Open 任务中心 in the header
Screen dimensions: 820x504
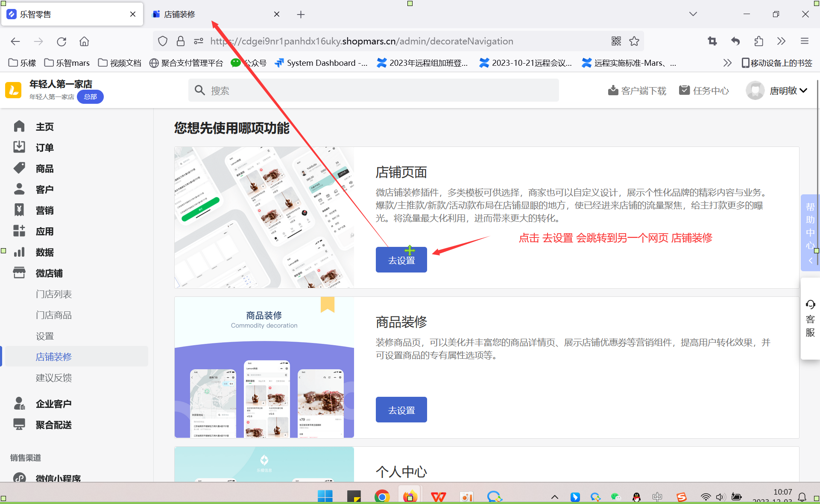pos(704,91)
